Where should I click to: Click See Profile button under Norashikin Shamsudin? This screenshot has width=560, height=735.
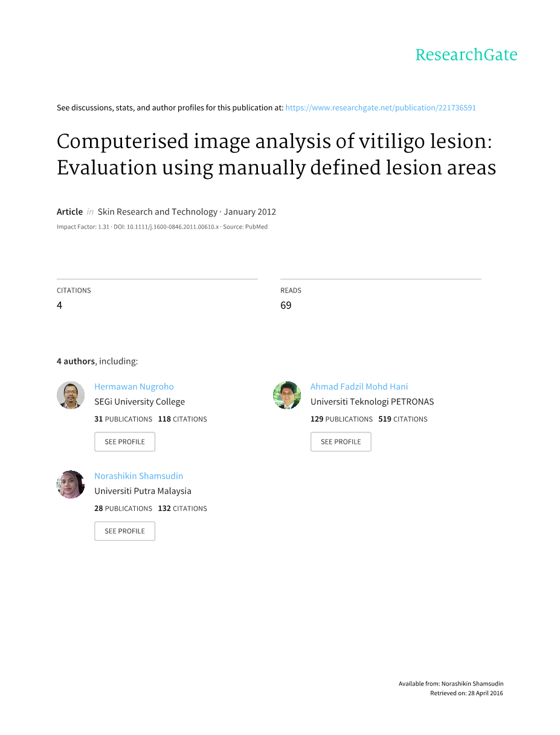pyautogui.click(x=125, y=531)
